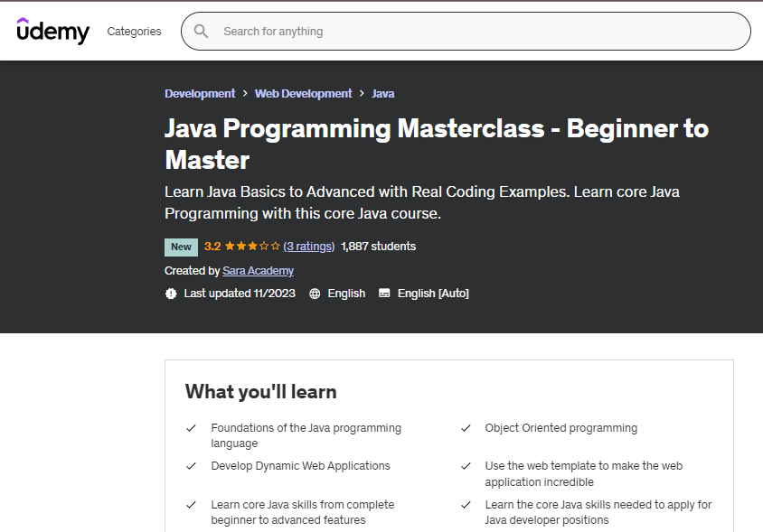This screenshot has width=763, height=532.
Task: Click the last updated alert icon
Action: tap(172, 294)
